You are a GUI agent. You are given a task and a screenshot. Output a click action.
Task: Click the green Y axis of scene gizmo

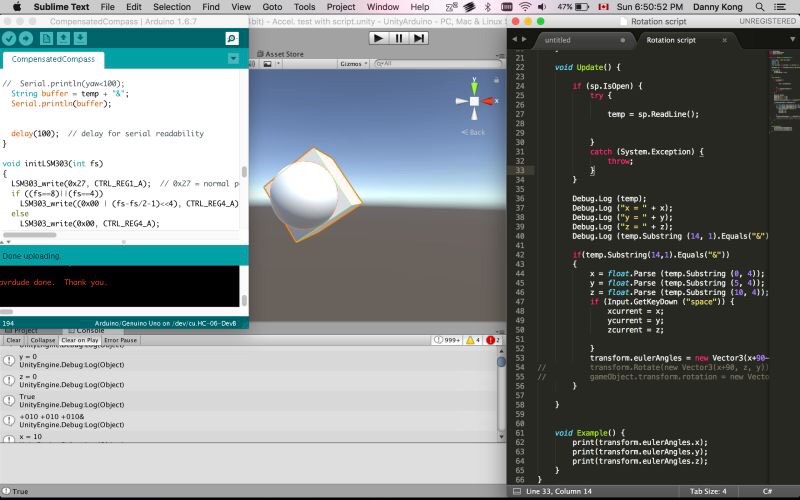click(x=474, y=86)
